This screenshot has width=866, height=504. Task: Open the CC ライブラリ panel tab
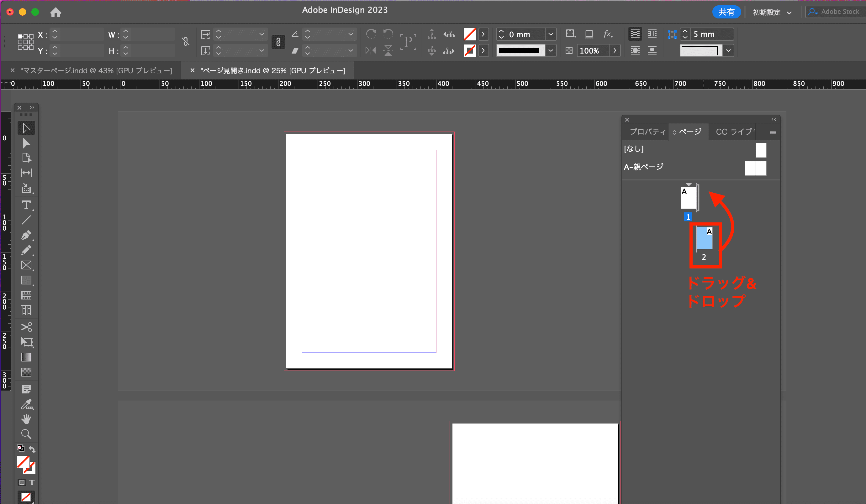tap(735, 132)
